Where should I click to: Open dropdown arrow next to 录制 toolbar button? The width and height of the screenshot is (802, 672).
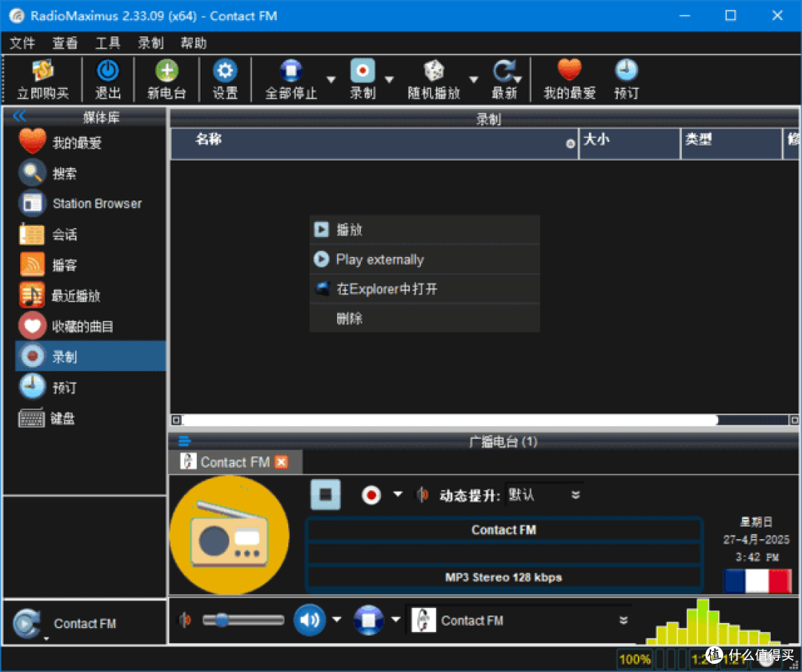[x=389, y=79]
